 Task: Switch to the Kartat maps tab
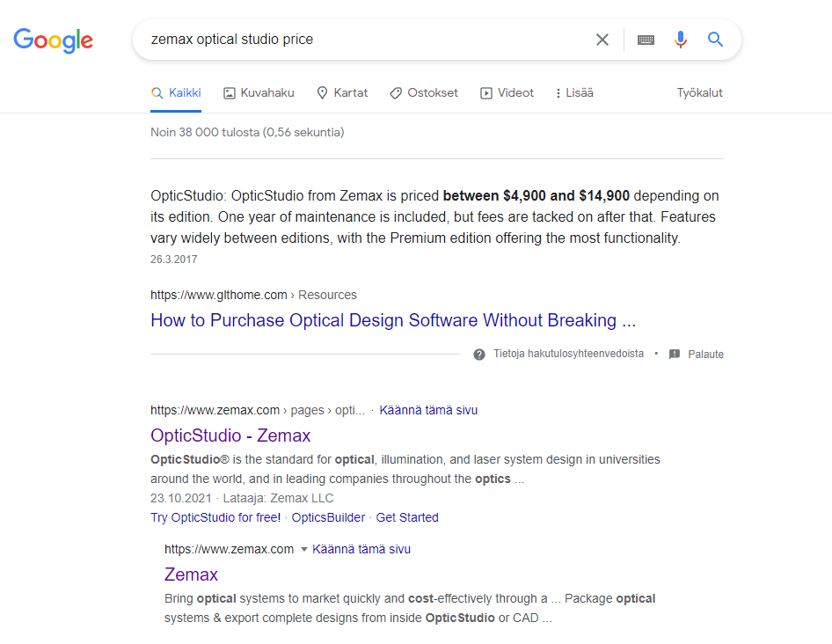click(x=342, y=92)
